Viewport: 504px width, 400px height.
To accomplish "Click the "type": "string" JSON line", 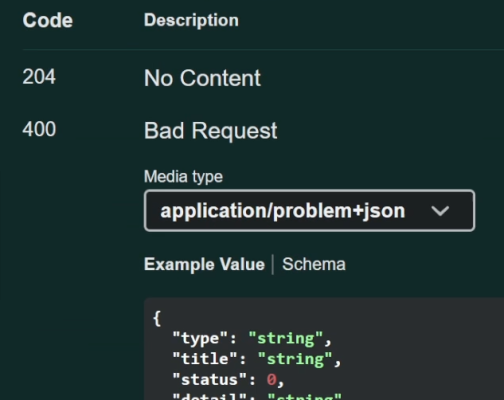I will pos(252,338).
